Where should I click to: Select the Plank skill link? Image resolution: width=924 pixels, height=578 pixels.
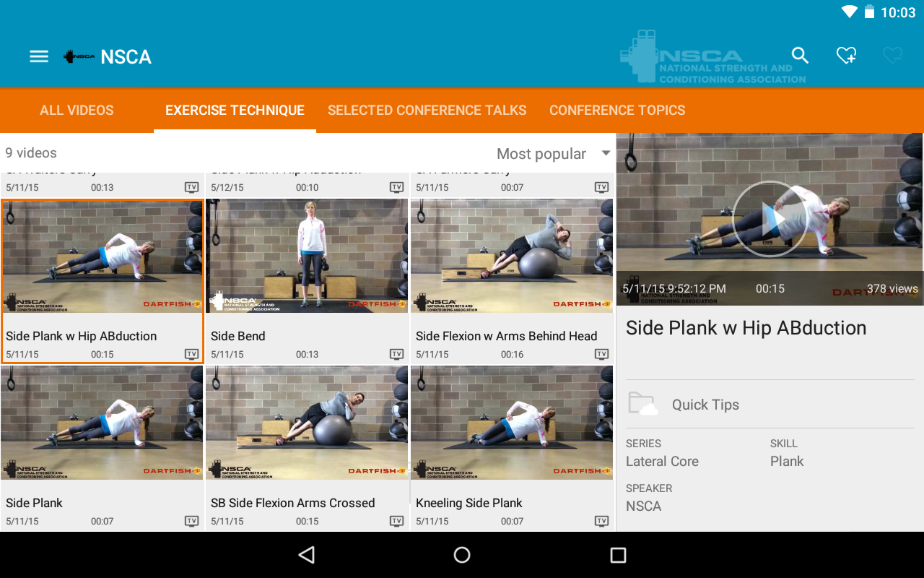click(x=787, y=462)
